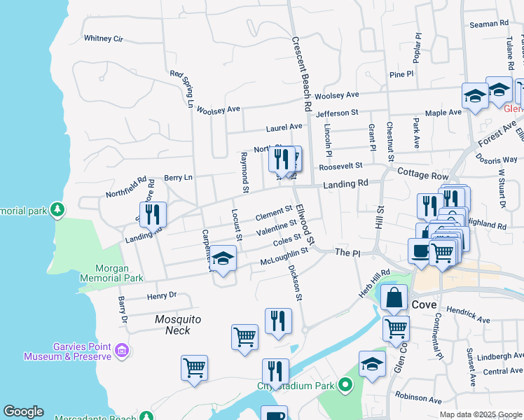The image size is (524, 420).
Task: Select the school icon near City Stadium Park
Action: [372, 363]
